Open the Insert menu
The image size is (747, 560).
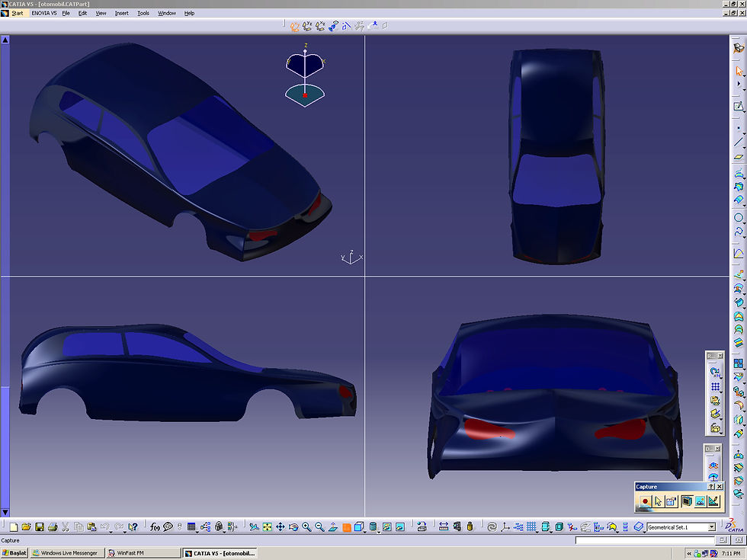pyautogui.click(x=121, y=14)
